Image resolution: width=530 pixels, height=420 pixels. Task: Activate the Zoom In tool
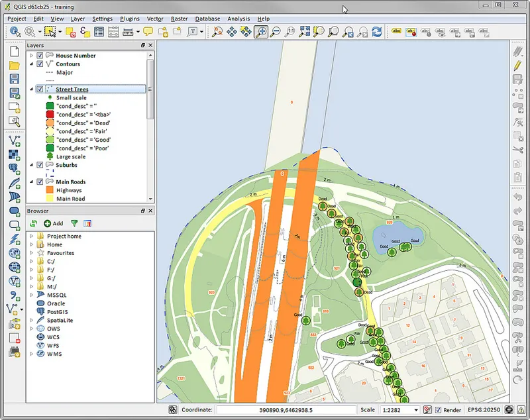tap(261, 31)
